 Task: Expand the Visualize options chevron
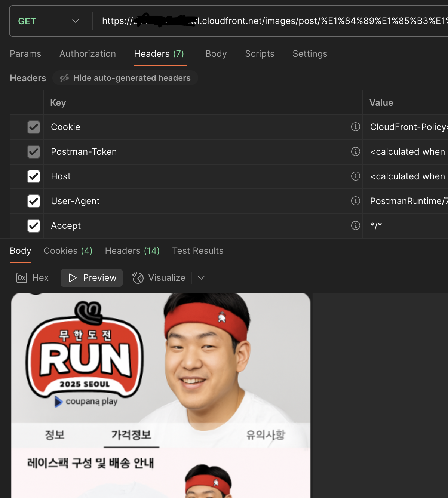(201, 278)
